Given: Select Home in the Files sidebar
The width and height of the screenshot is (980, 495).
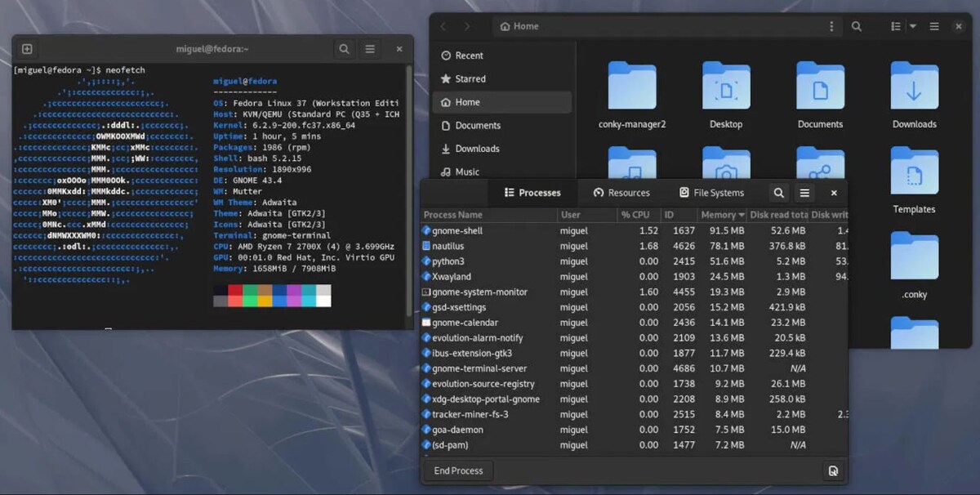Looking at the screenshot, I should (x=501, y=102).
